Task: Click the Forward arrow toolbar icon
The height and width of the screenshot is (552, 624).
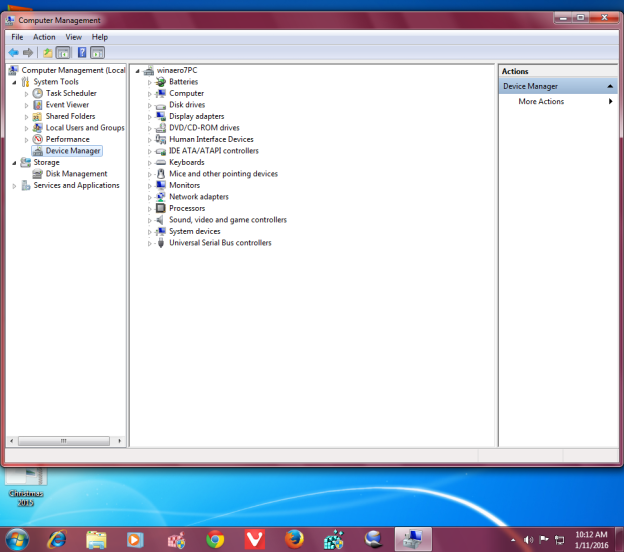Action: pyautogui.click(x=28, y=53)
